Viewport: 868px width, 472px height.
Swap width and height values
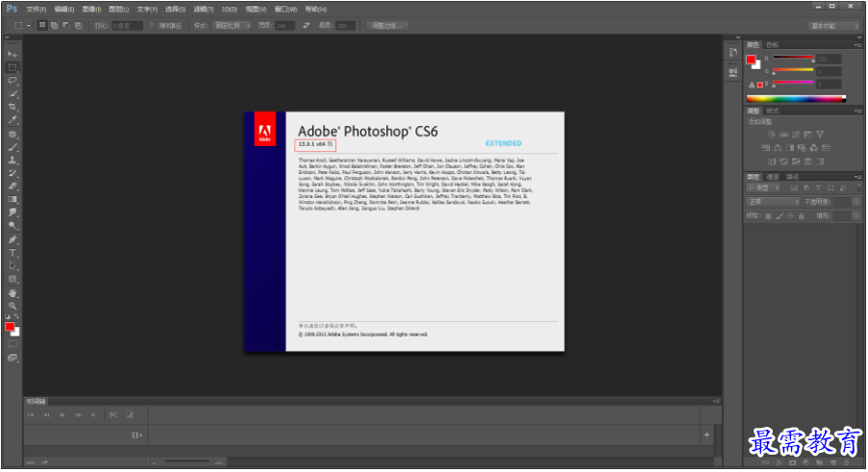[306, 25]
